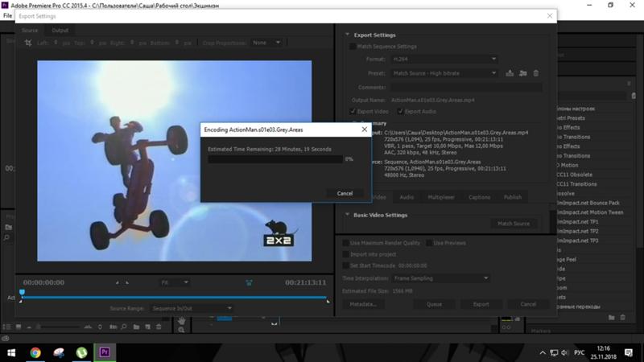Open the Crop Proportions dropdown
Image resolution: width=644 pixels, height=362 pixels.
tap(266, 43)
